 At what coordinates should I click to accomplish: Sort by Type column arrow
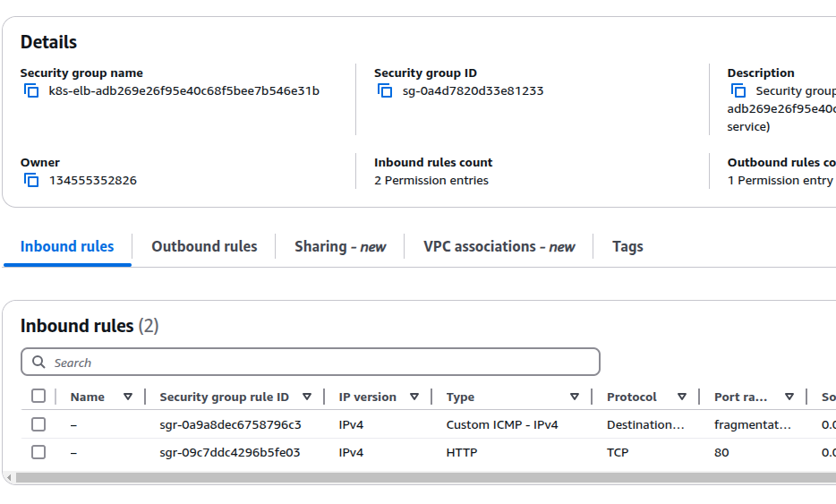[575, 397]
